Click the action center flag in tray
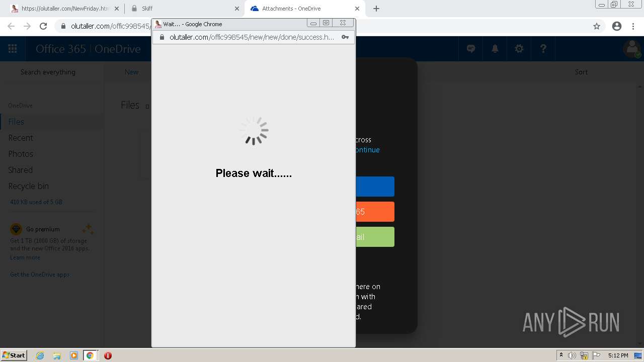The image size is (644, 362). (x=596, y=355)
